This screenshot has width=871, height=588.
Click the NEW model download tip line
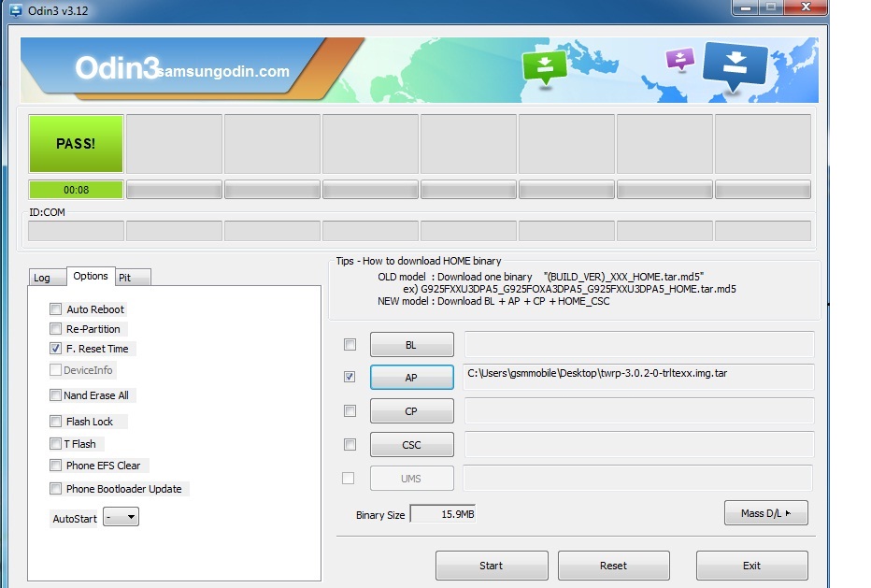click(493, 301)
